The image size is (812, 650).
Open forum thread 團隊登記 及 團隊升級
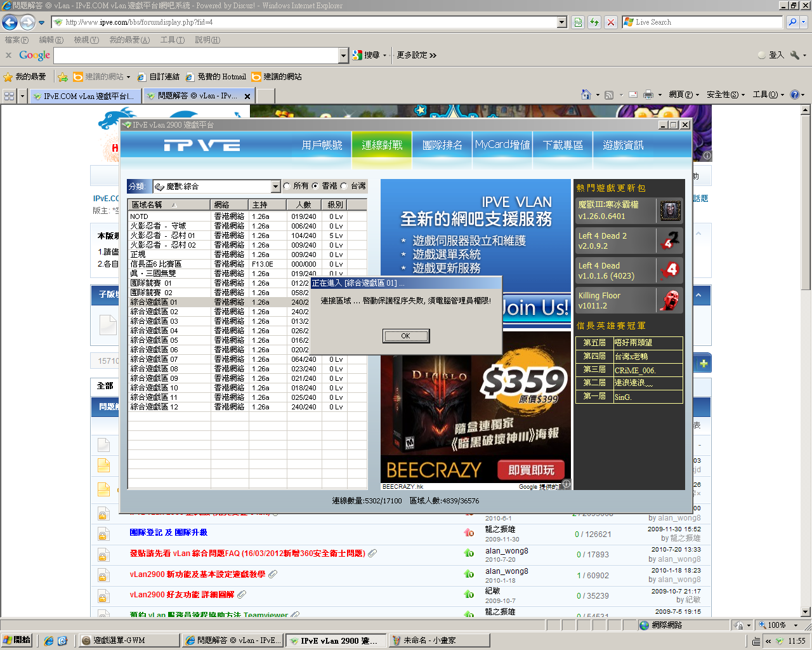[169, 533]
